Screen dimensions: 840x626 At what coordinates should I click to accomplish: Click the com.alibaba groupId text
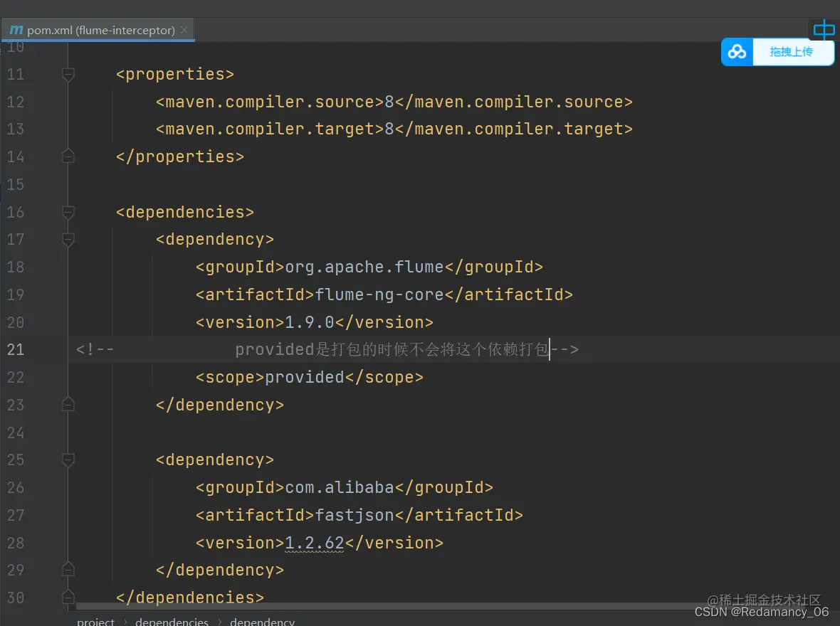(x=340, y=488)
